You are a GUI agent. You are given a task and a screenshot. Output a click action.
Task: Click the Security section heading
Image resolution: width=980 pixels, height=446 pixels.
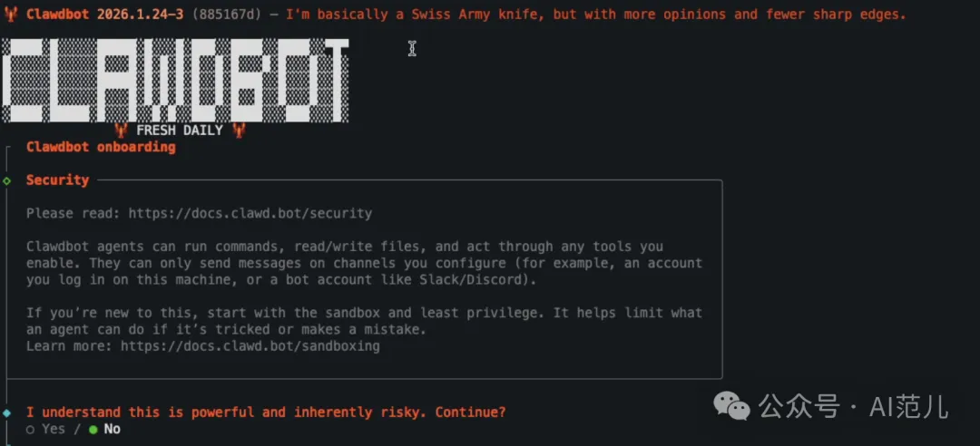[57, 180]
